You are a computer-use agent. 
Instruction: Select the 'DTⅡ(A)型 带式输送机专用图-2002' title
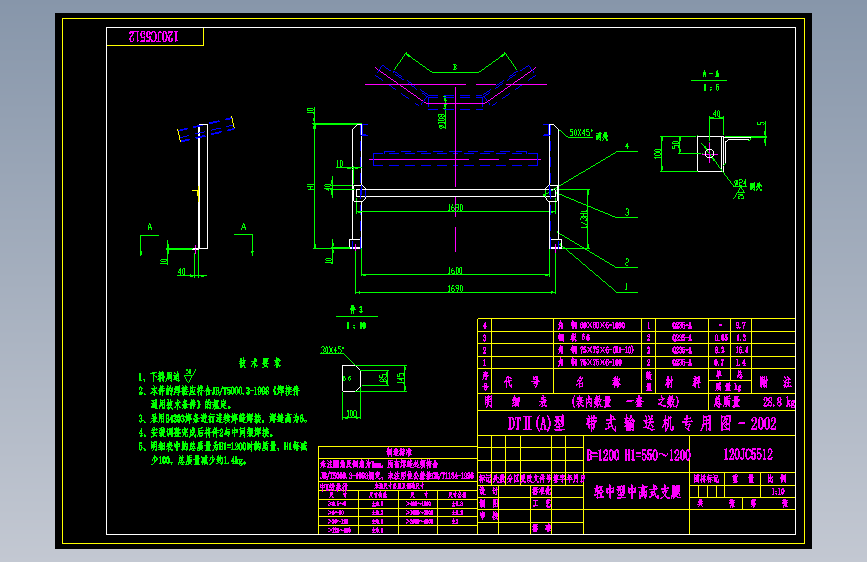tap(642, 424)
